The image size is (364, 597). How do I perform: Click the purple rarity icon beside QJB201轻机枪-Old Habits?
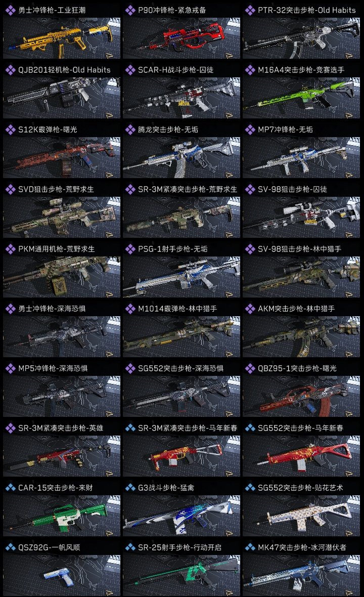coord(10,70)
